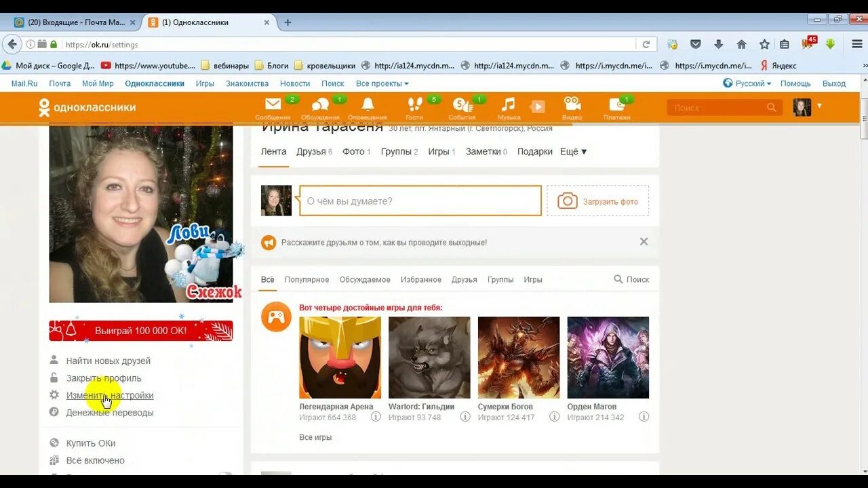Open a new browser tab with plus
868x488 pixels.
288,22
